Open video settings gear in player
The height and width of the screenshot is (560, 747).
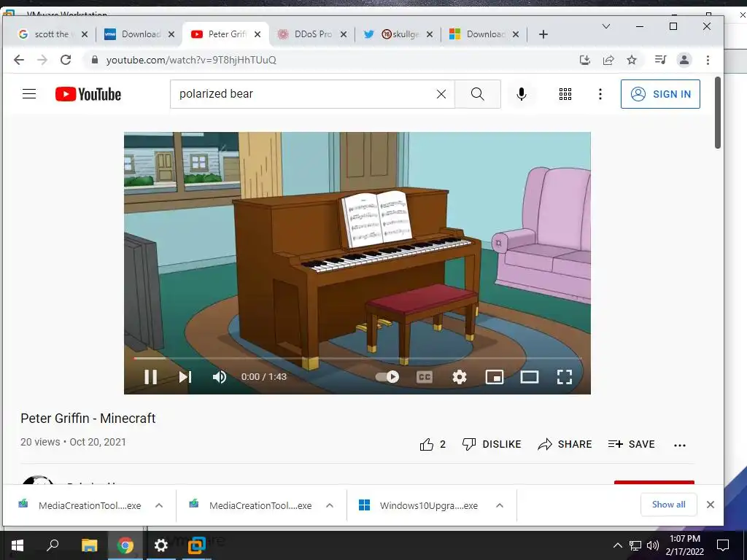[460, 377]
